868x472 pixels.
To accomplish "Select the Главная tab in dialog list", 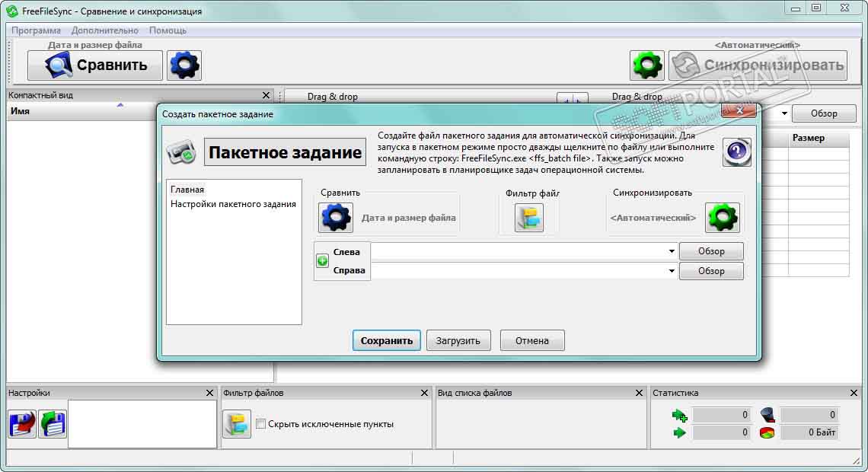I will pyautogui.click(x=187, y=190).
